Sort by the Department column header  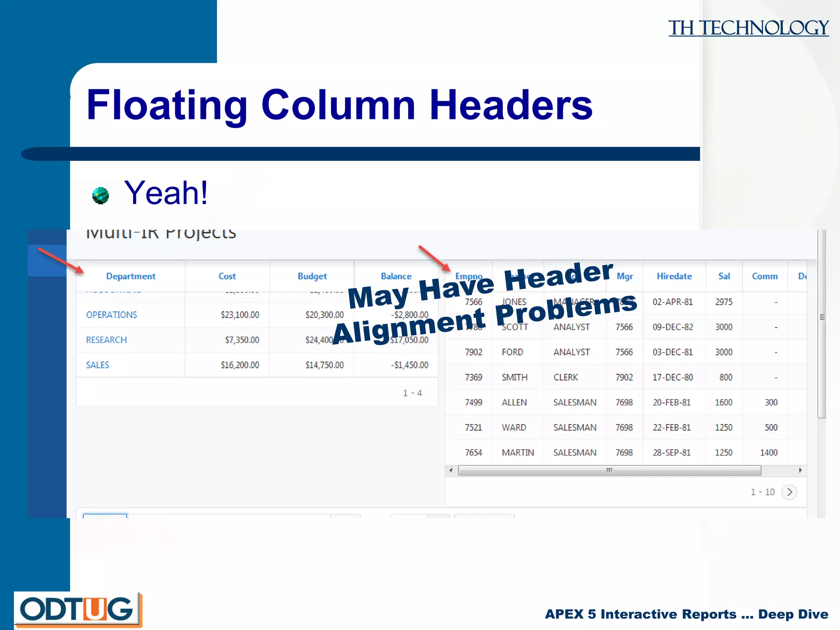pos(131,276)
